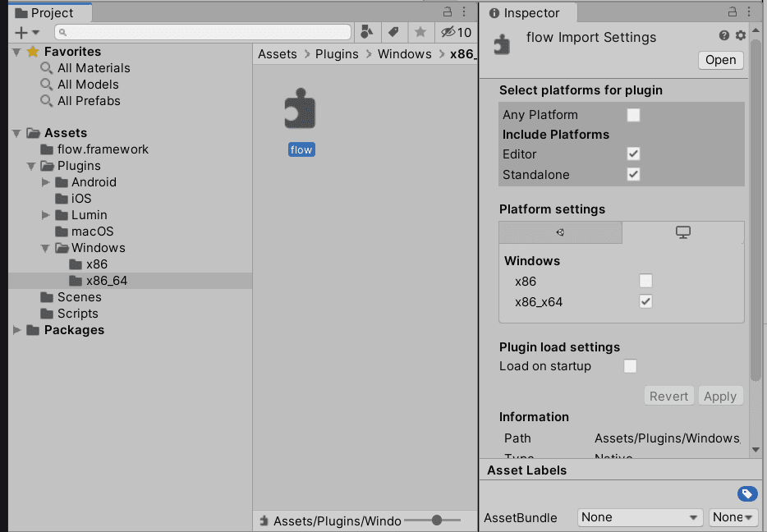Expand the Packages section
This screenshot has height=532, width=767.
coord(16,330)
